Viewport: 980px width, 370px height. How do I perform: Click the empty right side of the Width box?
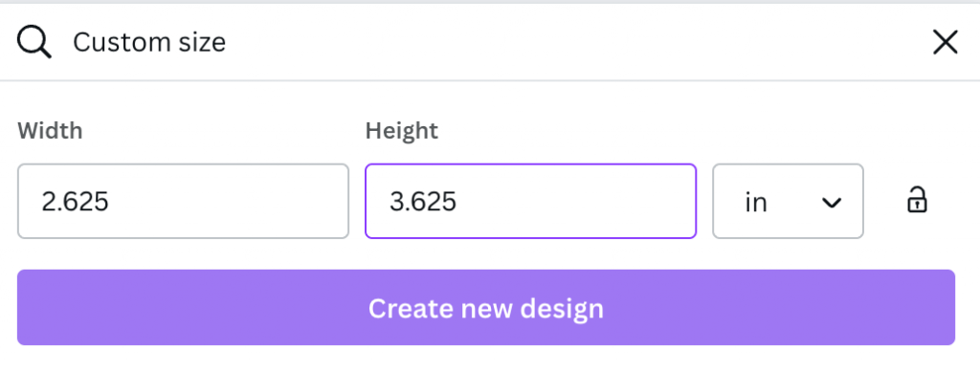[x=250, y=201]
